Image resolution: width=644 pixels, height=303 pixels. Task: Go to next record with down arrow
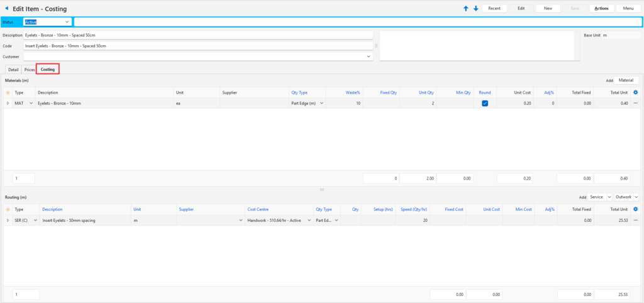point(475,8)
